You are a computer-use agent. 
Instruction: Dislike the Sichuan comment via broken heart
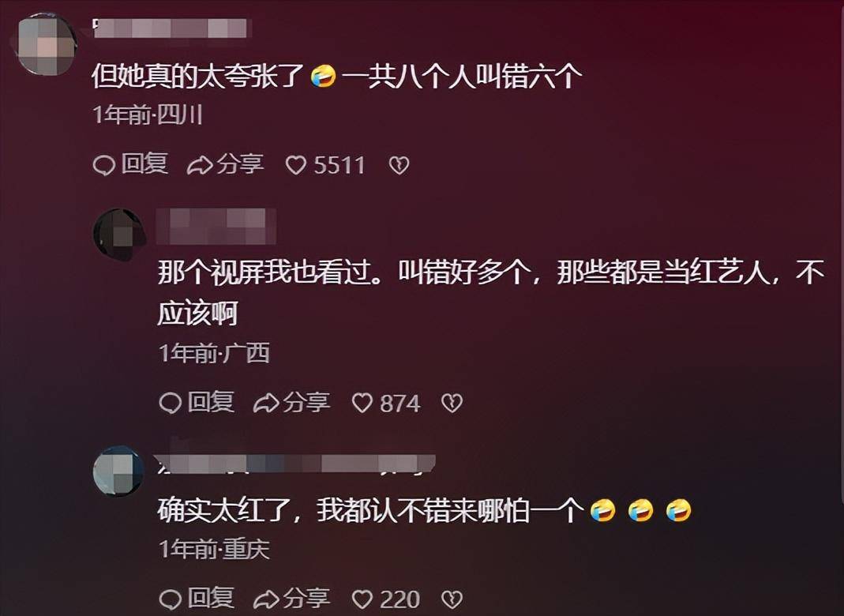pos(399,165)
